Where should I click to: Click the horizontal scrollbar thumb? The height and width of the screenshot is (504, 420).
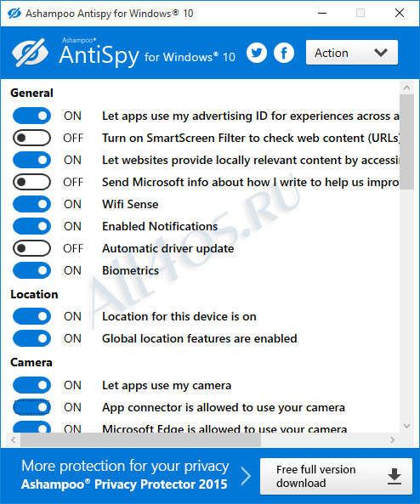140,439
